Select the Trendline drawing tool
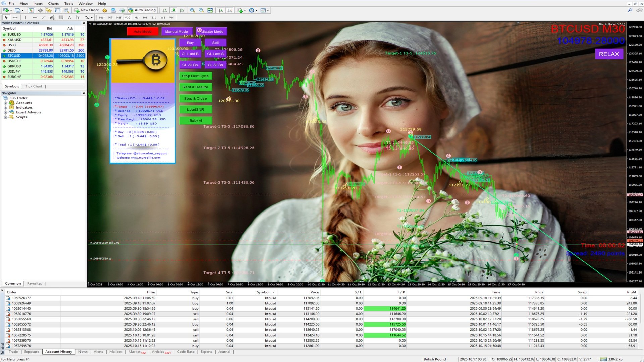Screen dimensions: 644x362 tap(43, 17)
